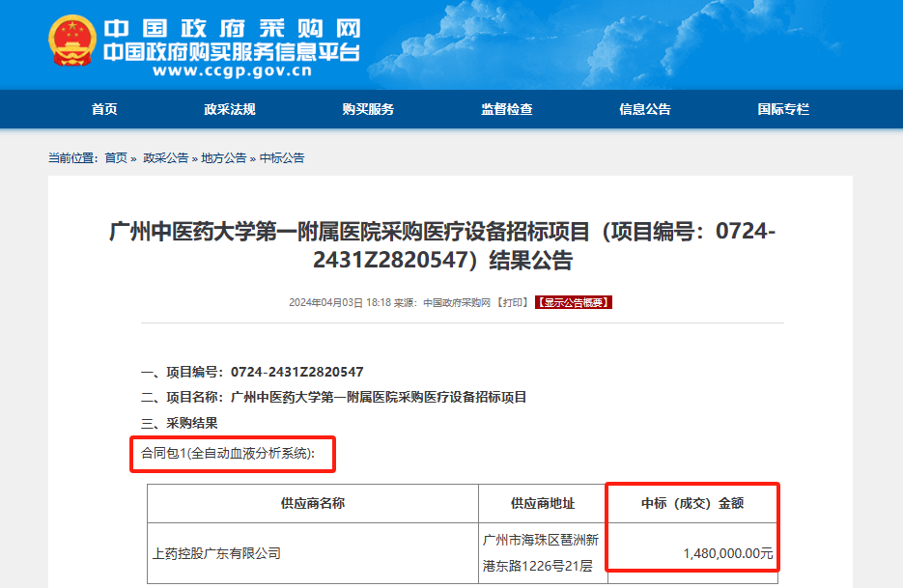
Task: Go to 购买服务 in the navigation bar
Action: click(x=368, y=109)
